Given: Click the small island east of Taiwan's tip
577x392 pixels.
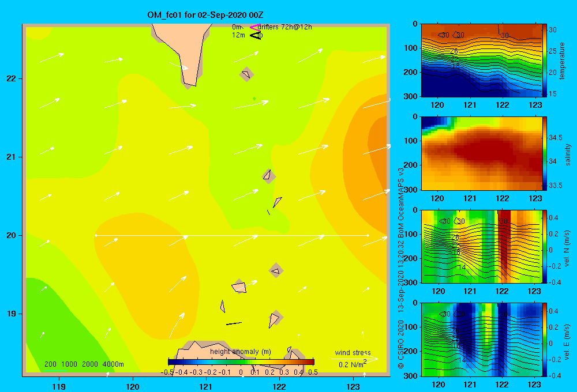Looking at the screenshot, I should click(246, 74).
